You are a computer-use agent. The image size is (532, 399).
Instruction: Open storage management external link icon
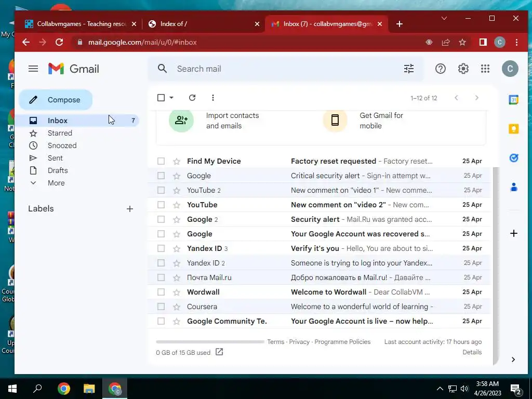(219, 352)
